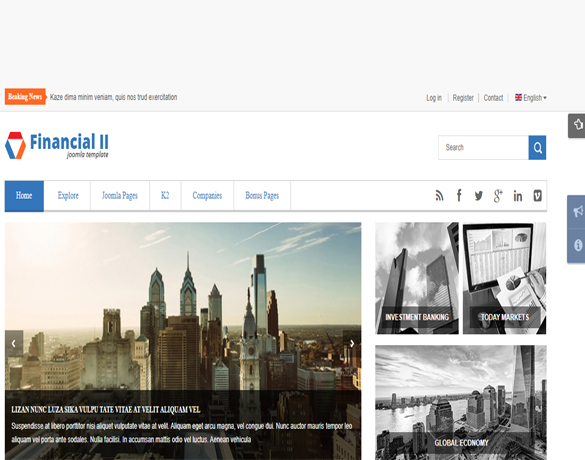Click the Register link
Viewport: 585px width, 460px height.
pos(463,98)
